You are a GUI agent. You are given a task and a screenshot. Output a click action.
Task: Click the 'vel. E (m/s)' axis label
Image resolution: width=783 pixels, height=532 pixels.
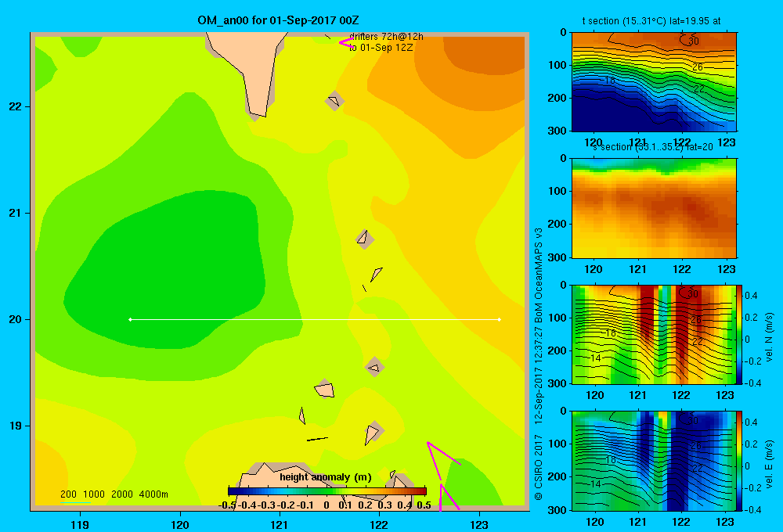tap(769, 463)
